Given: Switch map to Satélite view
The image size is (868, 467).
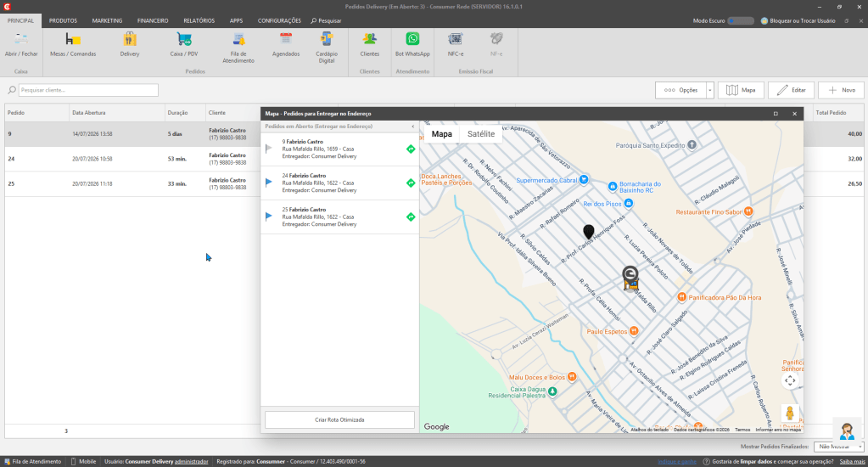Looking at the screenshot, I should tap(481, 134).
